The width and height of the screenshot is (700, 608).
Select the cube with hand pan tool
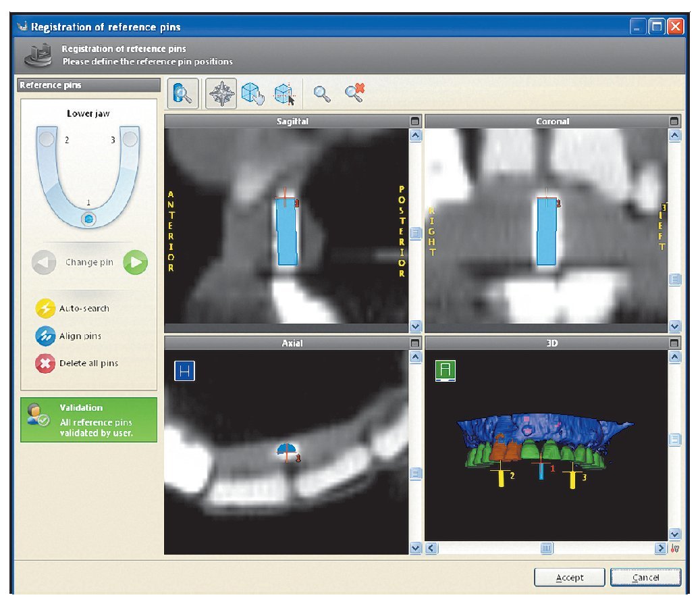[251, 94]
